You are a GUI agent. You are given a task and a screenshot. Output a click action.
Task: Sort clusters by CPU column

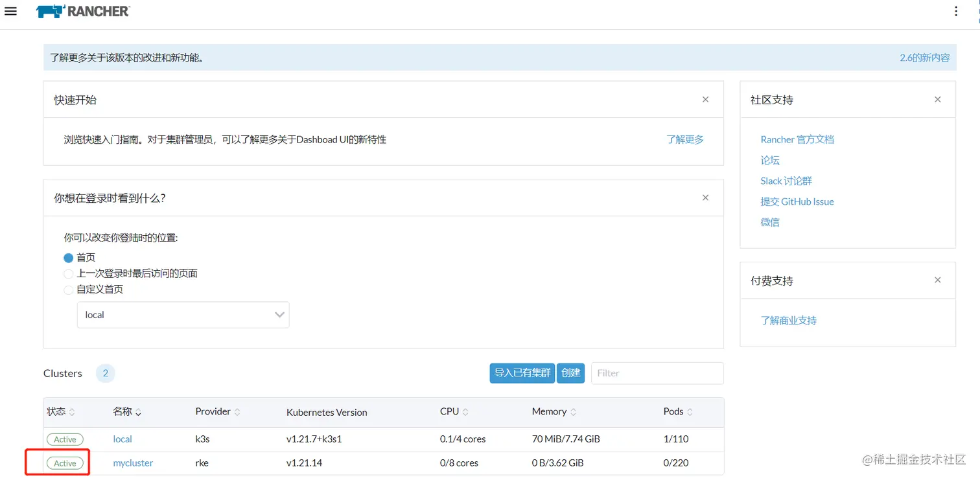coord(454,411)
